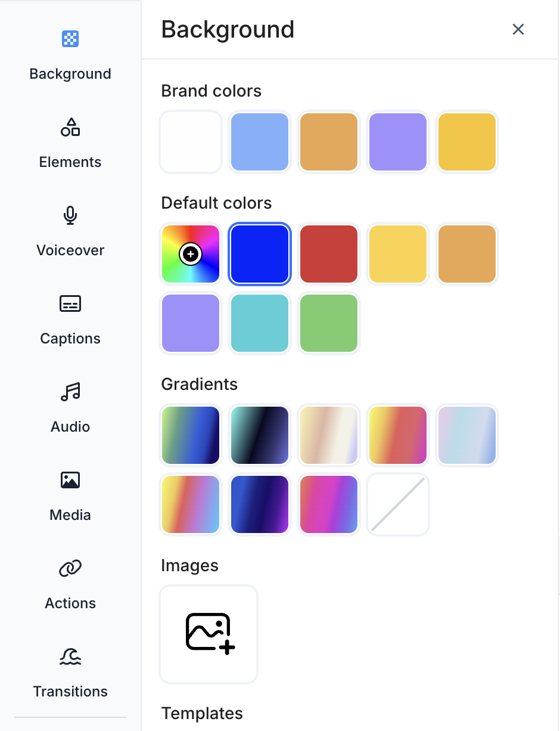Choose the purple brand color swatch
The width and height of the screenshot is (560, 731).
coord(398,142)
